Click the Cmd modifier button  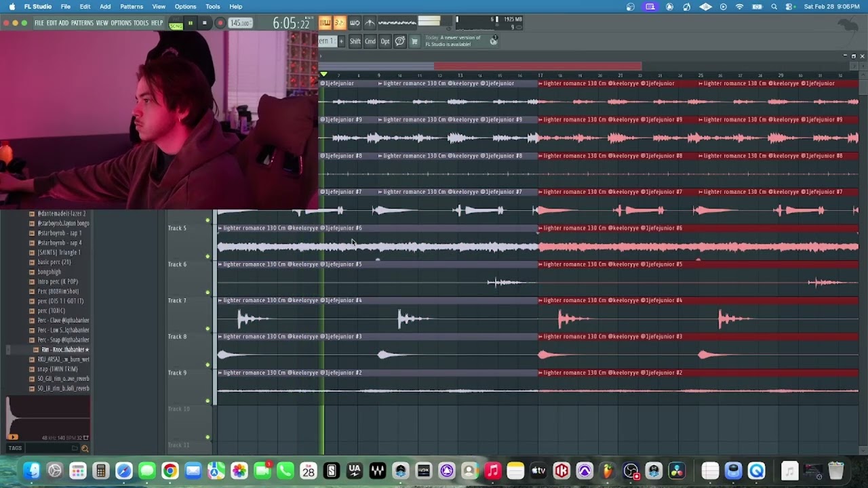point(370,41)
